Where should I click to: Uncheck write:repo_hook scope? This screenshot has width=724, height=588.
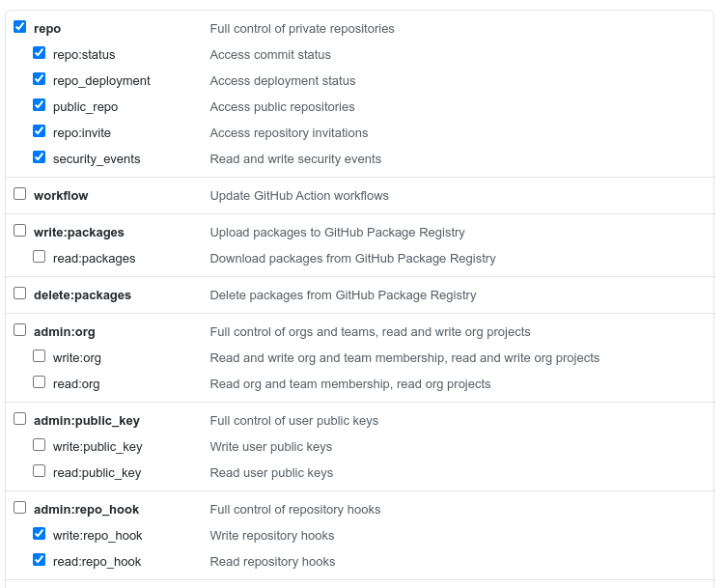pos(40,534)
